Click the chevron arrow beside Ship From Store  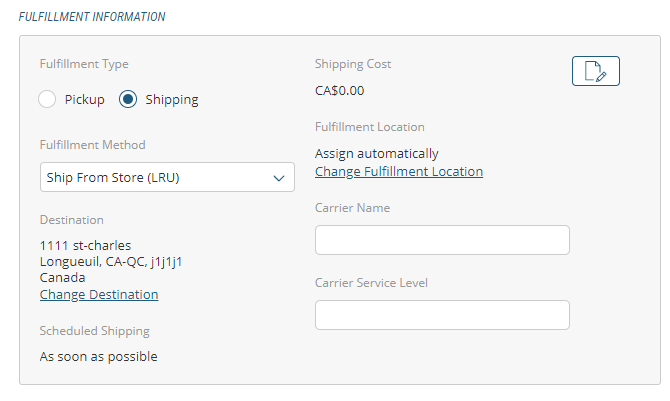coord(279,178)
